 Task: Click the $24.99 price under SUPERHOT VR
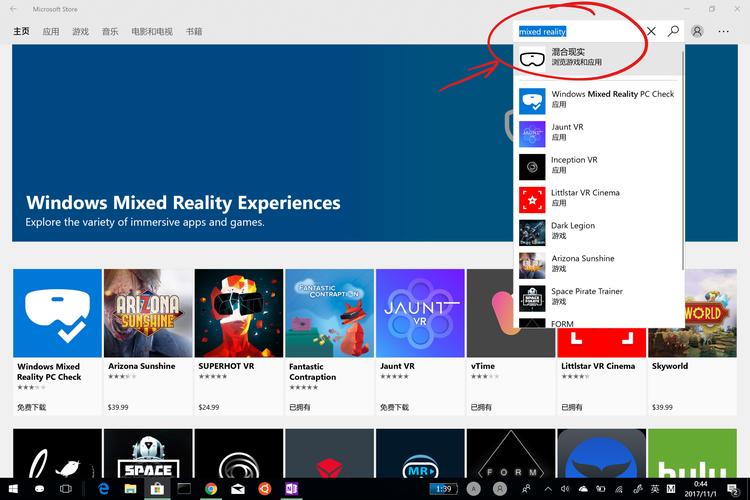click(x=209, y=407)
